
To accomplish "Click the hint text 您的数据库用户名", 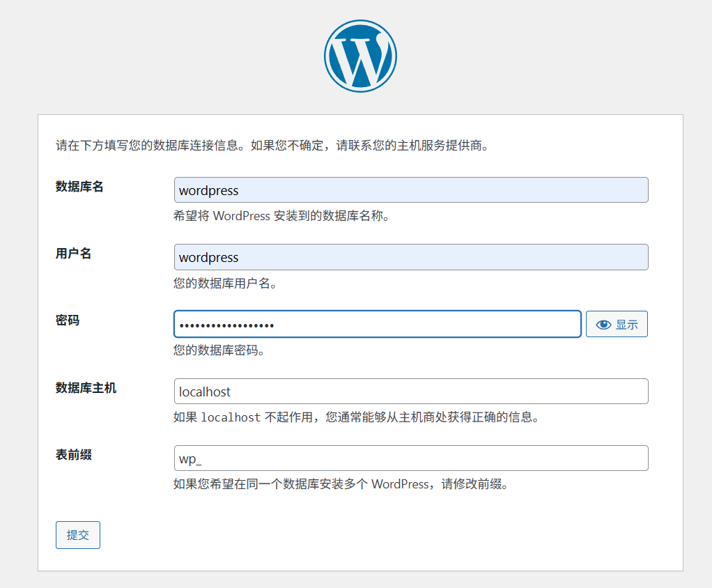I will click(225, 284).
